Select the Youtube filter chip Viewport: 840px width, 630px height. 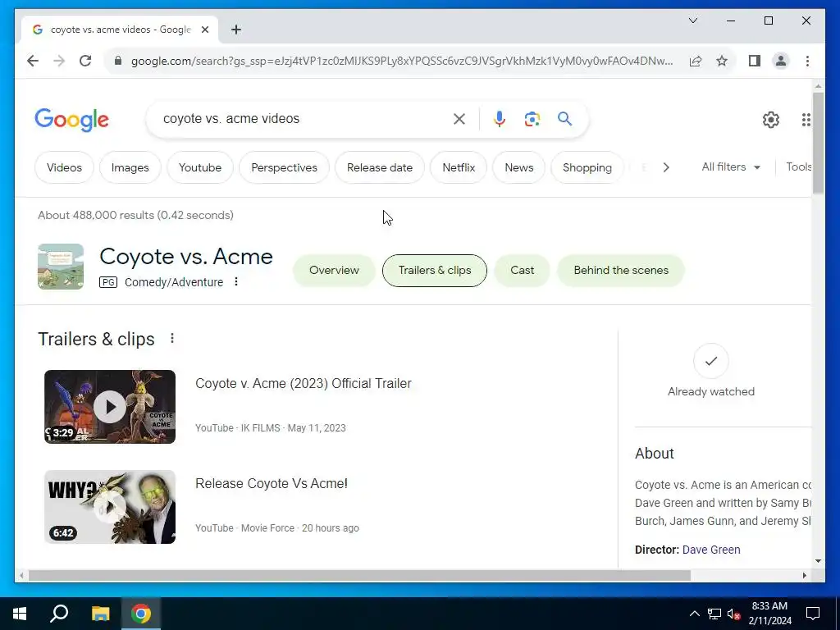click(200, 167)
